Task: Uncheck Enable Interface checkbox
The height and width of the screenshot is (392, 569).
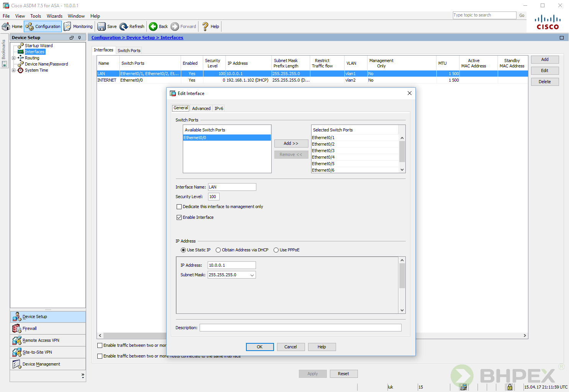Action: tap(179, 217)
